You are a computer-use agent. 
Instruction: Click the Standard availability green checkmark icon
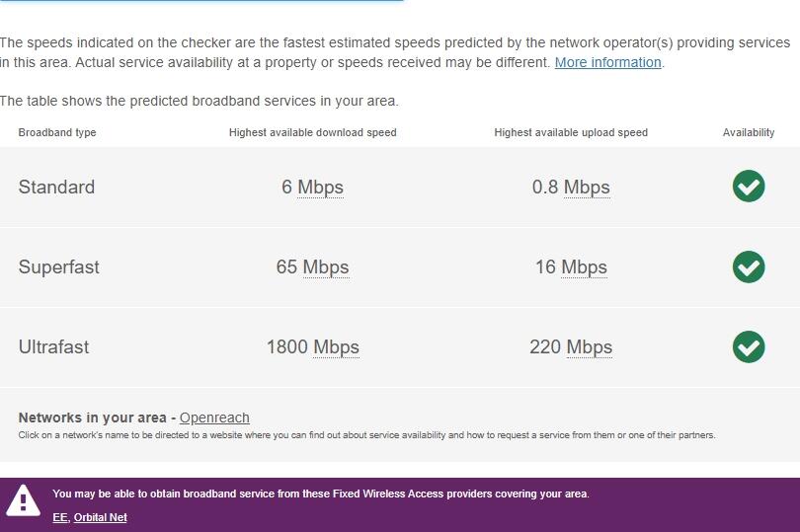pos(749,187)
